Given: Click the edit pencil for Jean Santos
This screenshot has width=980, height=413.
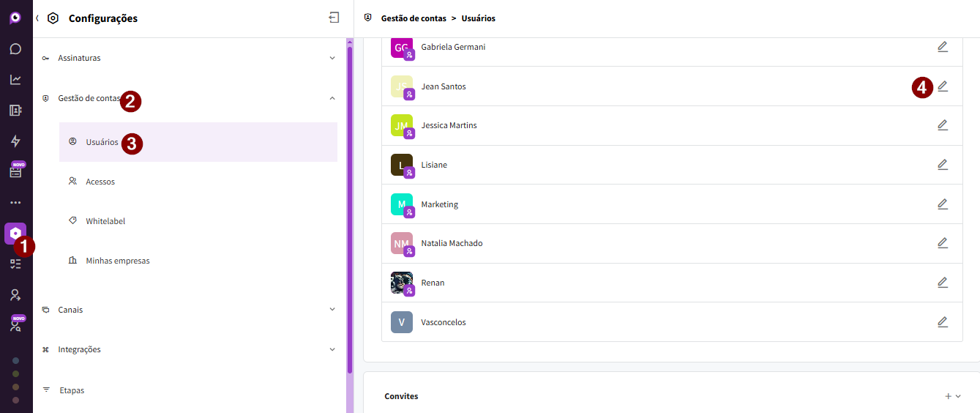Looking at the screenshot, I should (943, 86).
